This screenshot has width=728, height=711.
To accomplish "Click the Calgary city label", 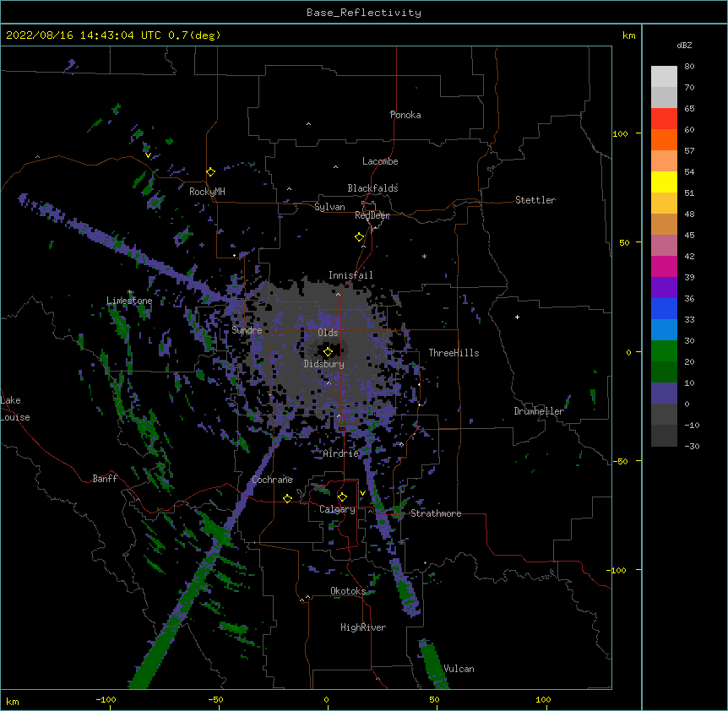I will tap(337, 509).
